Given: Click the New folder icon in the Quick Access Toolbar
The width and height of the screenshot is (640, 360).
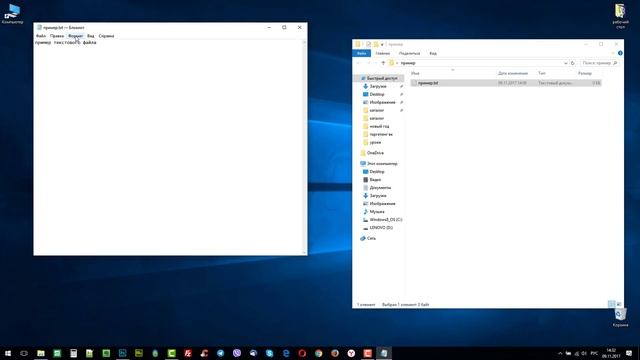Looking at the screenshot, I should (376, 44).
